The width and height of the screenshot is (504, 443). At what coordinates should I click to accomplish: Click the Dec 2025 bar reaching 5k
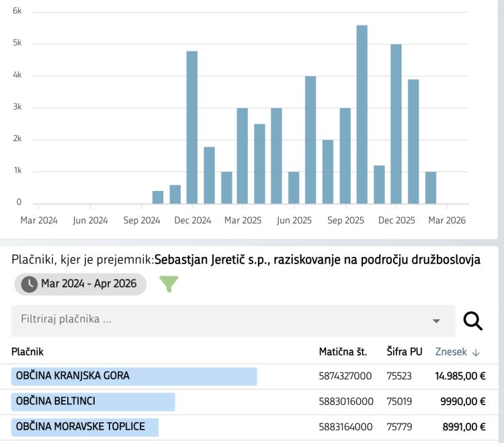tap(396, 124)
